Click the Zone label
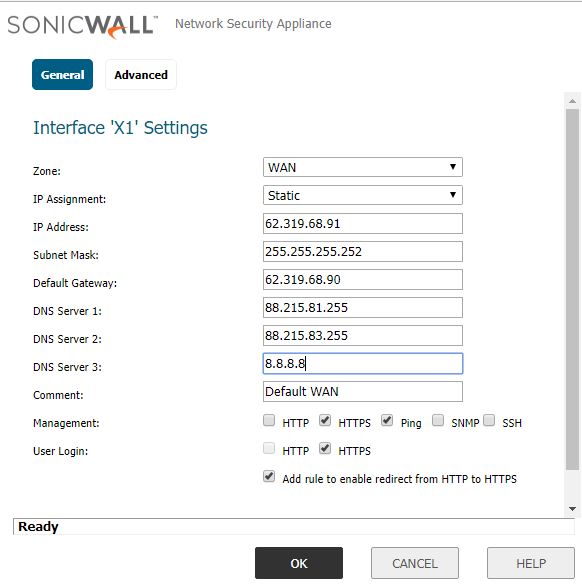582x587 pixels. click(x=47, y=171)
